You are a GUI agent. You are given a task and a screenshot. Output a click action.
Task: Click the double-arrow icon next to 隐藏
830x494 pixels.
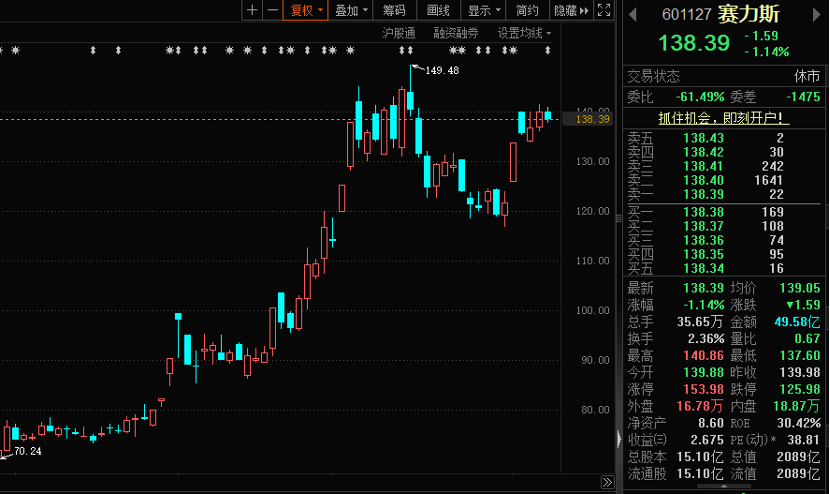tap(584, 10)
